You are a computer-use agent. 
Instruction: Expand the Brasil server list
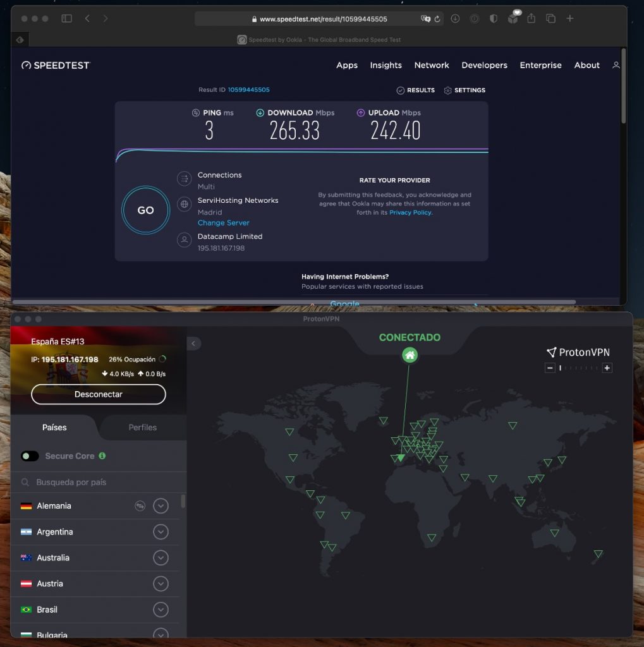coord(161,610)
